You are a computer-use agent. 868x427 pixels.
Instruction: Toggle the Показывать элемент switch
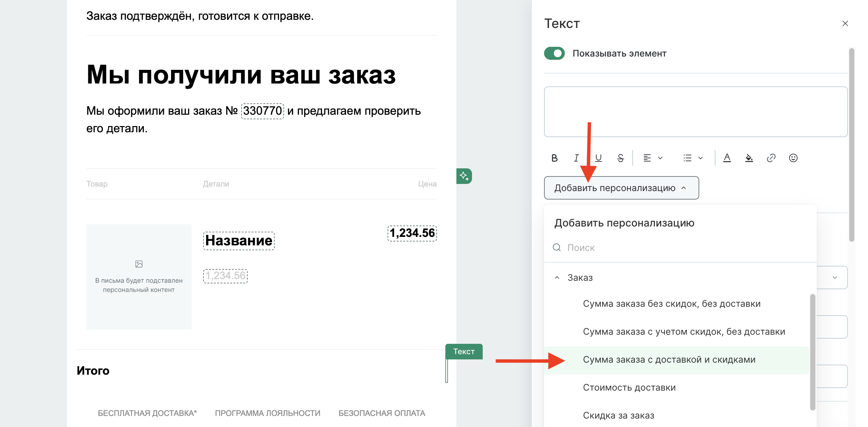pos(554,53)
